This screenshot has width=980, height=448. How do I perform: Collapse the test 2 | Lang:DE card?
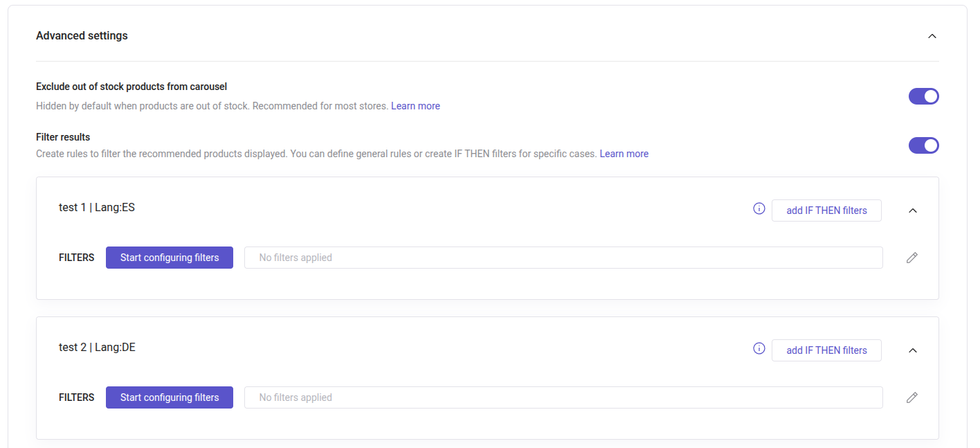[913, 350]
